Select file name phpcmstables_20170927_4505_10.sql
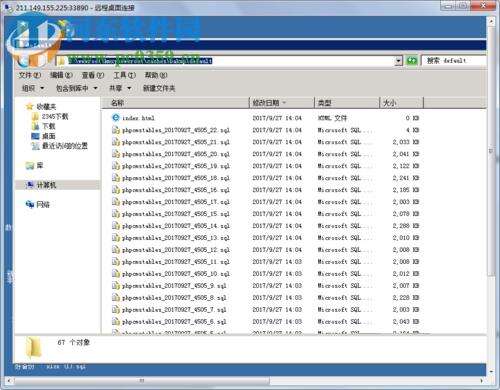Image resolution: width=500 pixels, height=390 pixels. tap(176, 274)
